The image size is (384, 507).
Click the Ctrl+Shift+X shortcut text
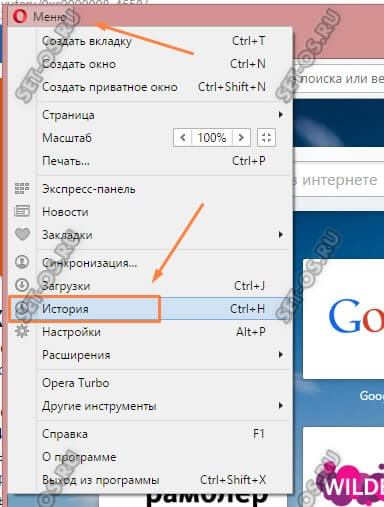tap(233, 480)
